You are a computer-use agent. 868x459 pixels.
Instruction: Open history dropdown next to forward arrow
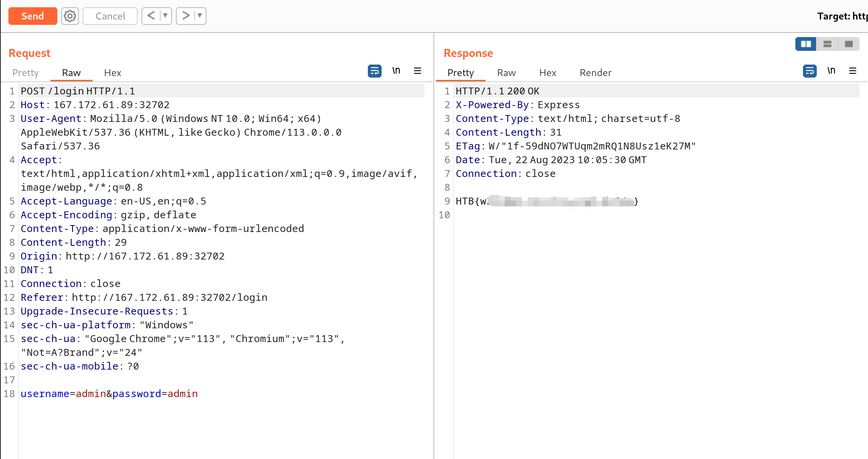coord(200,16)
